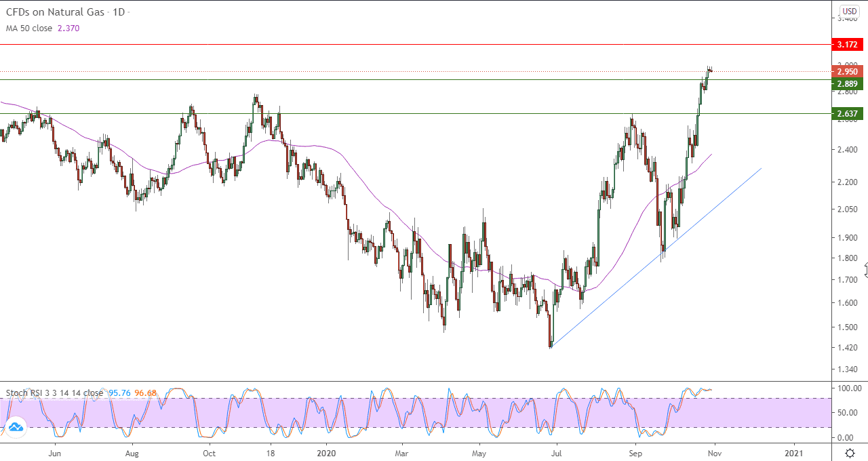Viewport: 868px width, 461px height.
Task: Click 1.800 on the price axis
Action: (x=848, y=258)
